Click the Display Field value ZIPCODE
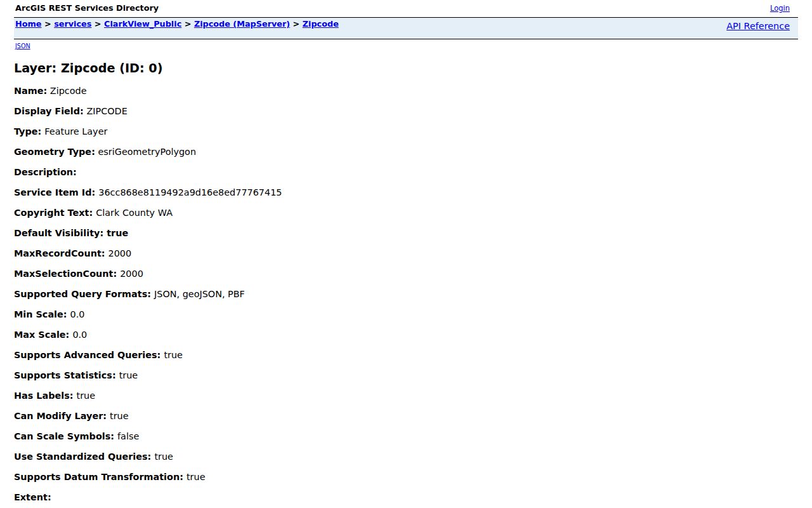Viewport: 812px width, 508px height. (107, 111)
